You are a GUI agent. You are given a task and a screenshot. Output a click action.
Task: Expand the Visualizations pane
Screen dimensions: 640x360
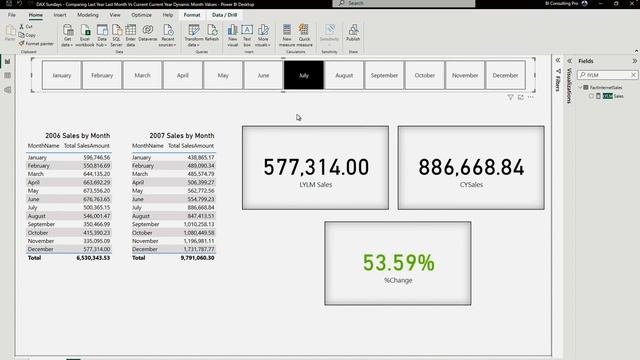(569, 61)
